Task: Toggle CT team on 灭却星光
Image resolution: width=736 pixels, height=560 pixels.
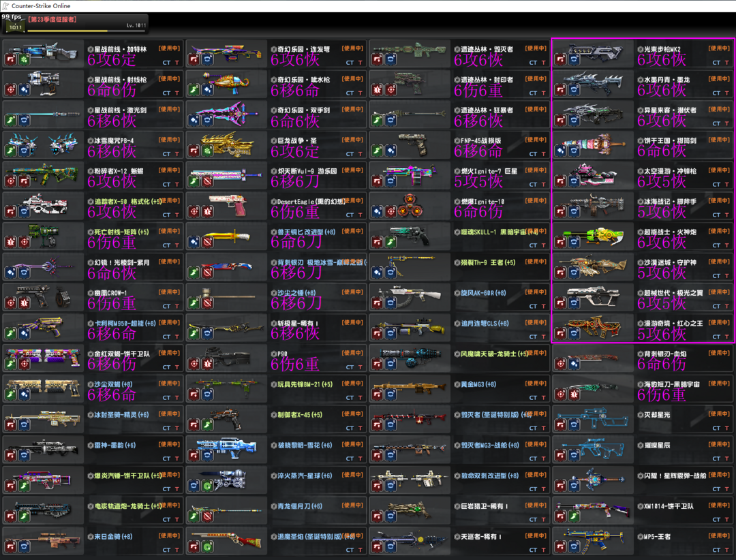Action: pos(716,428)
